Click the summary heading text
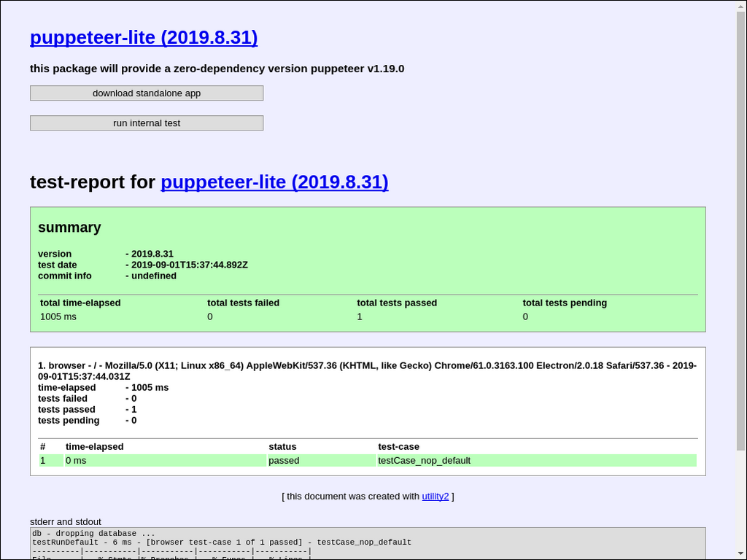 coord(69,227)
